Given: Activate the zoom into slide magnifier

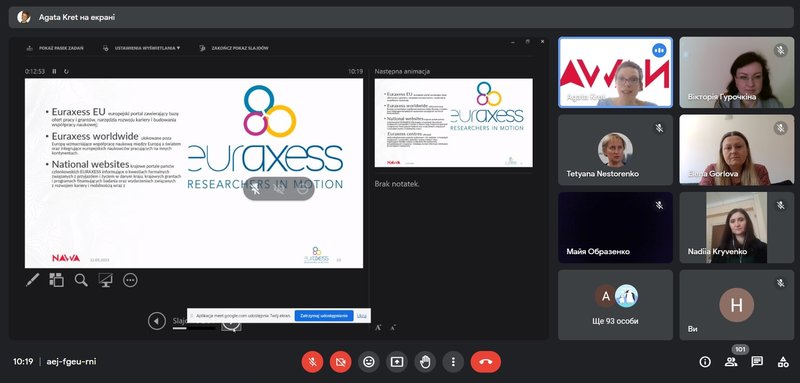Looking at the screenshot, I should [x=81, y=279].
